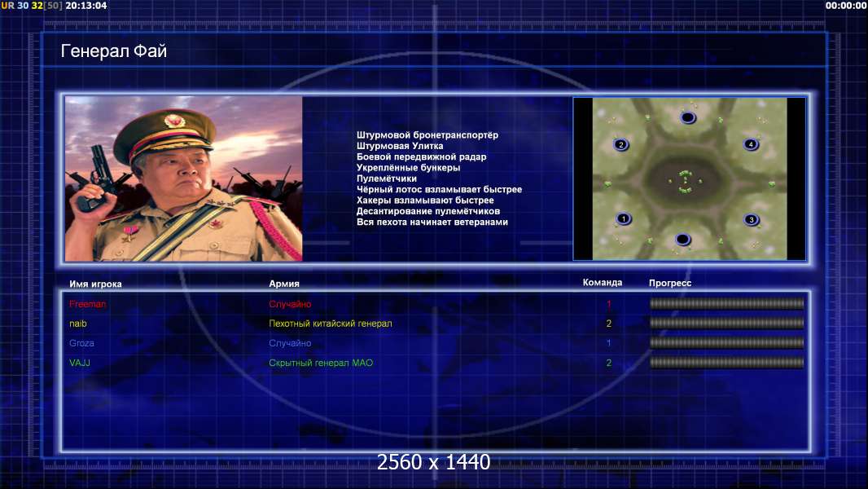The height and width of the screenshot is (489, 868).
Task: Click the 20:13:04 clock overlay
Action: (x=85, y=6)
